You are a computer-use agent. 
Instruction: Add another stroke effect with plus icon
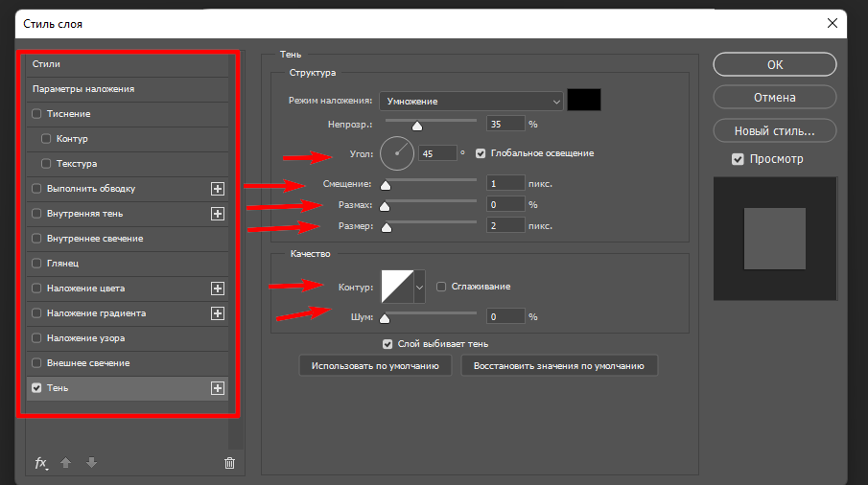tap(218, 189)
